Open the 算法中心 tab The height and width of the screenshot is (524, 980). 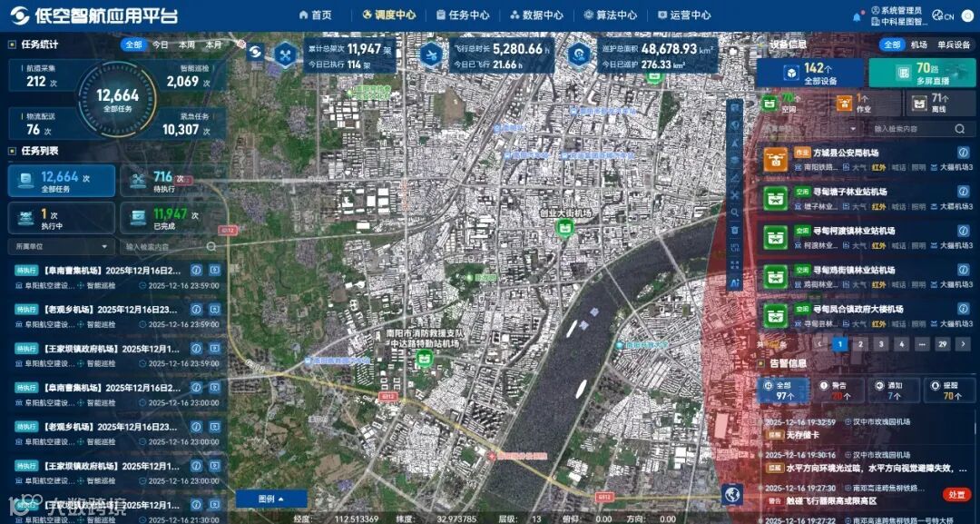[610, 15]
